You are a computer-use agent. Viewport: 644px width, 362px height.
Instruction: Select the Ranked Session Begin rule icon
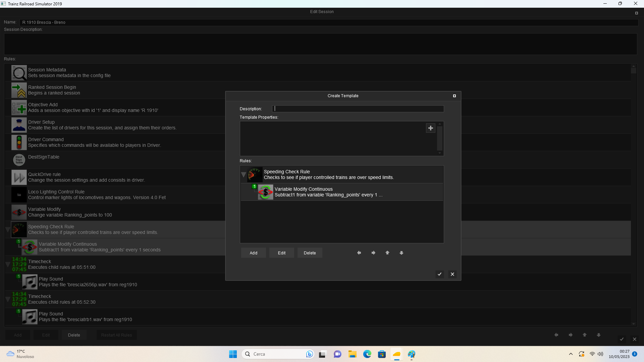[x=19, y=90]
